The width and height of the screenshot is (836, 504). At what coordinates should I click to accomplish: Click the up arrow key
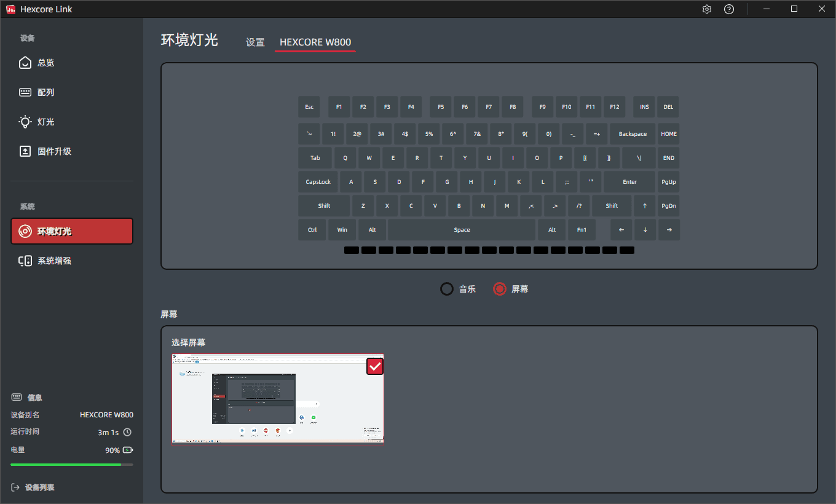645,206
